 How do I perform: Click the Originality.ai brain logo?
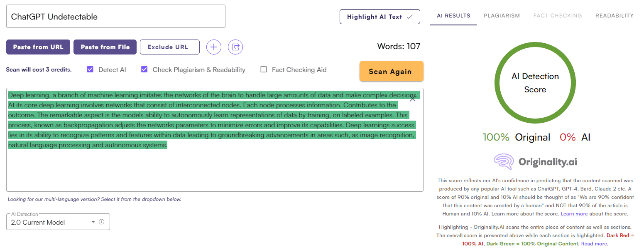pyautogui.click(x=504, y=161)
